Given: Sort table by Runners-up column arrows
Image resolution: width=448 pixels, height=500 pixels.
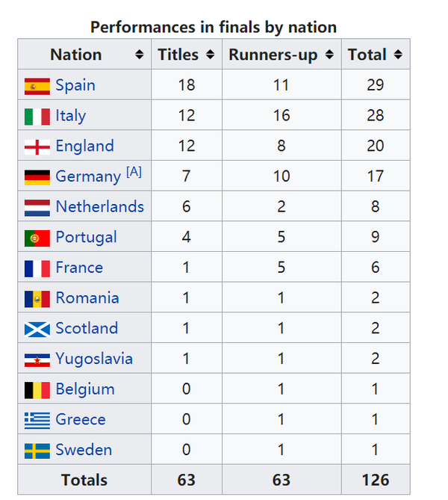Looking at the screenshot, I should click(329, 55).
